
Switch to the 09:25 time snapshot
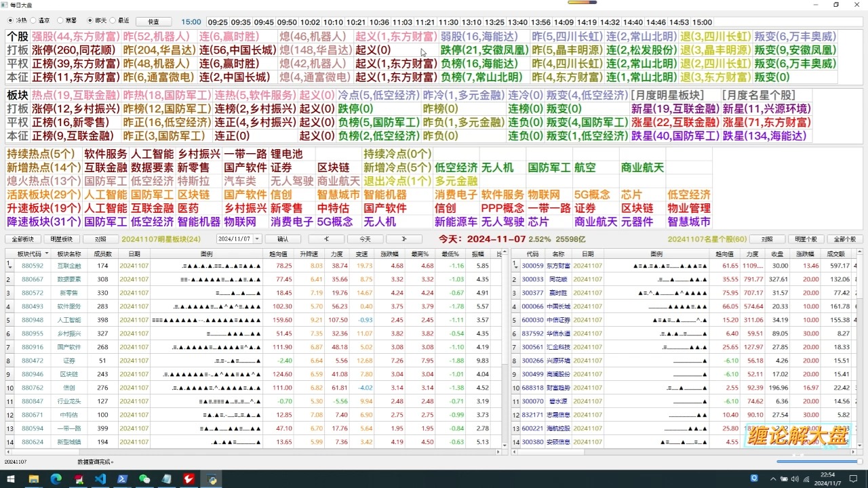tap(218, 22)
